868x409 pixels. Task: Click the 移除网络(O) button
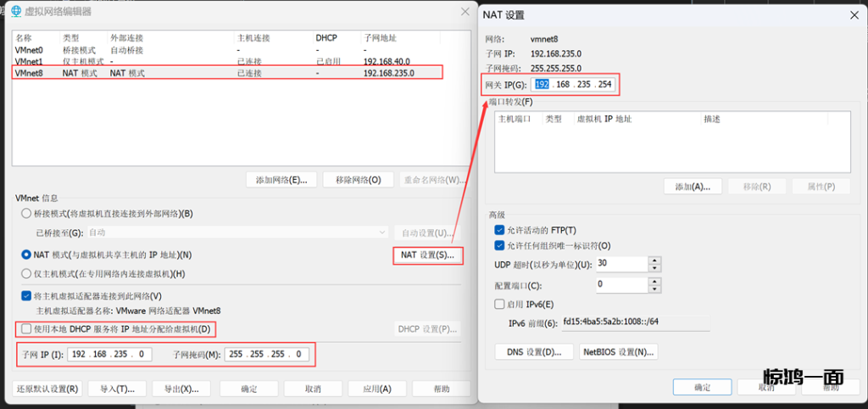359,180
